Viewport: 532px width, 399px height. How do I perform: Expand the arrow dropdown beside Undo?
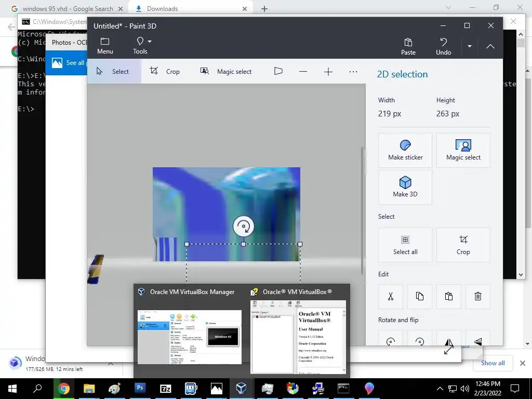[x=470, y=46]
